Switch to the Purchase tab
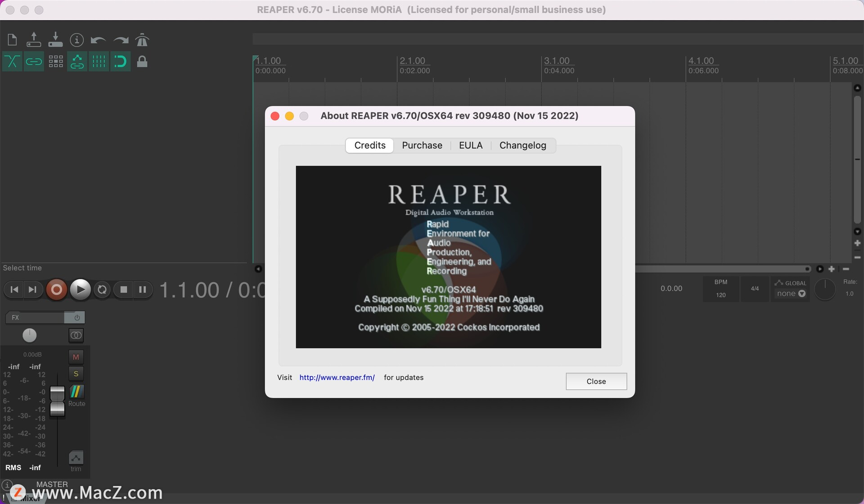This screenshot has width=864, height=504. click(x=422, y=145)
